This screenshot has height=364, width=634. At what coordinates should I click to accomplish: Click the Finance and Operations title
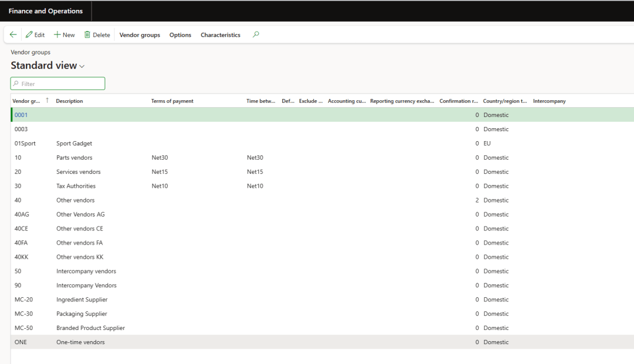tap(45, 11)
